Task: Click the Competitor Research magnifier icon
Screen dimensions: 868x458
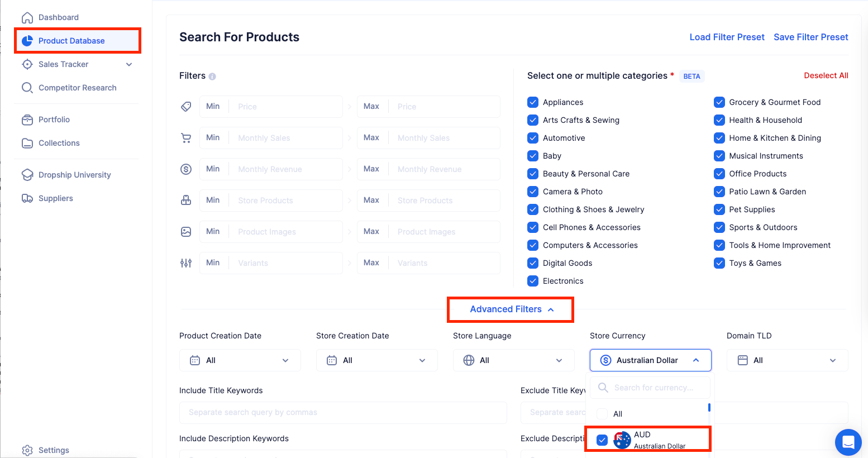Action: click(x=27, y=88)
